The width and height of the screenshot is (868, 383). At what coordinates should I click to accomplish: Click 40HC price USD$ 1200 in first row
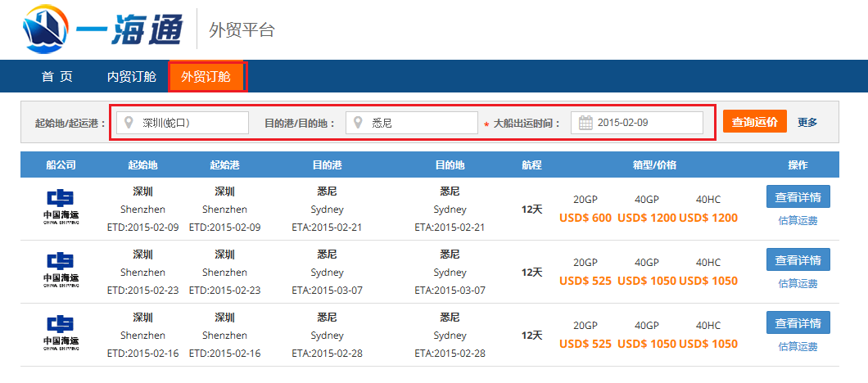click(708, 218)
